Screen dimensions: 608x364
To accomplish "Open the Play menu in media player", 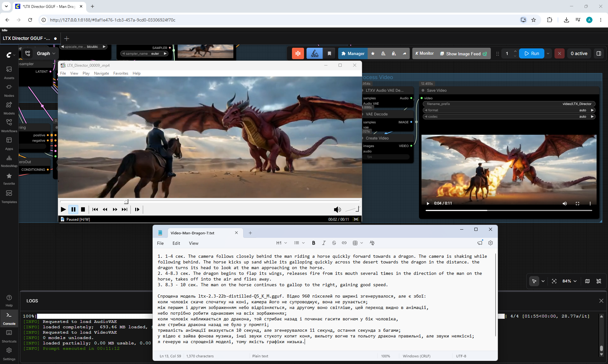I will 86,73.
